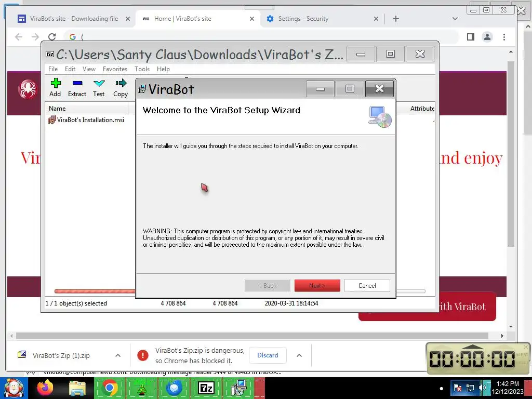Viewport: 532px width, 399px height.
Task: Open a new Chrome tab
Action: click(x=395, y=19)
